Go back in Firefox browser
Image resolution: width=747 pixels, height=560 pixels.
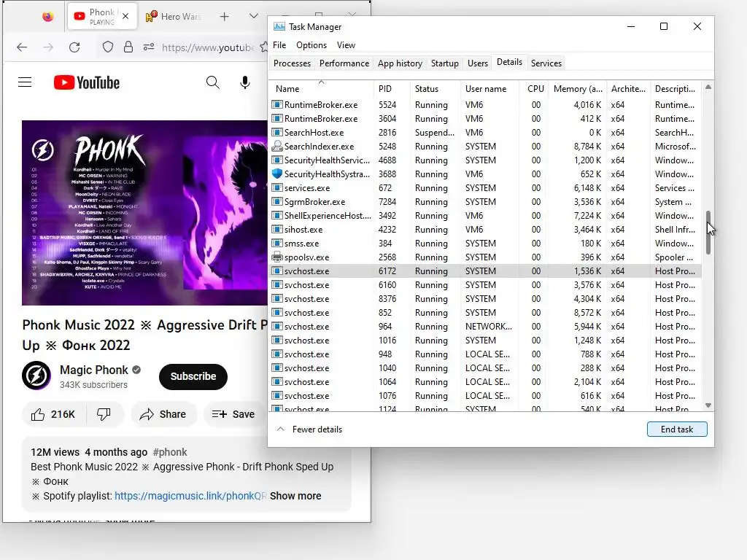coord(22,47)
